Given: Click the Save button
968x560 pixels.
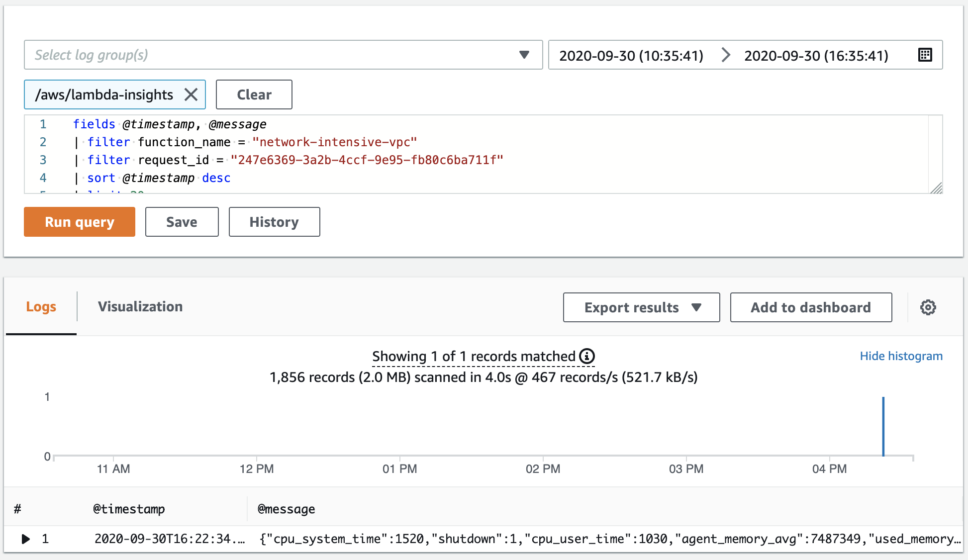Looking at the screenshot, I should [x=182, y=221].
